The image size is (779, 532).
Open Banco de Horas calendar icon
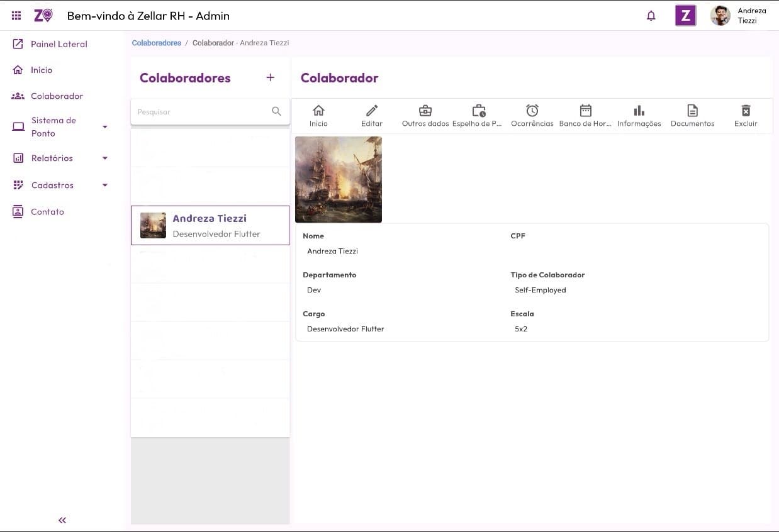[585, 111]
